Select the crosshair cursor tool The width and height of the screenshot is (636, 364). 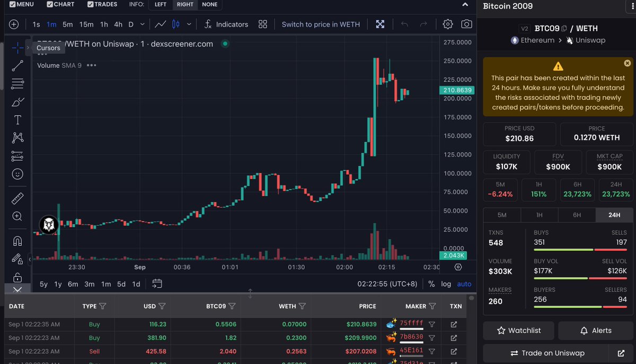(17, 48)
